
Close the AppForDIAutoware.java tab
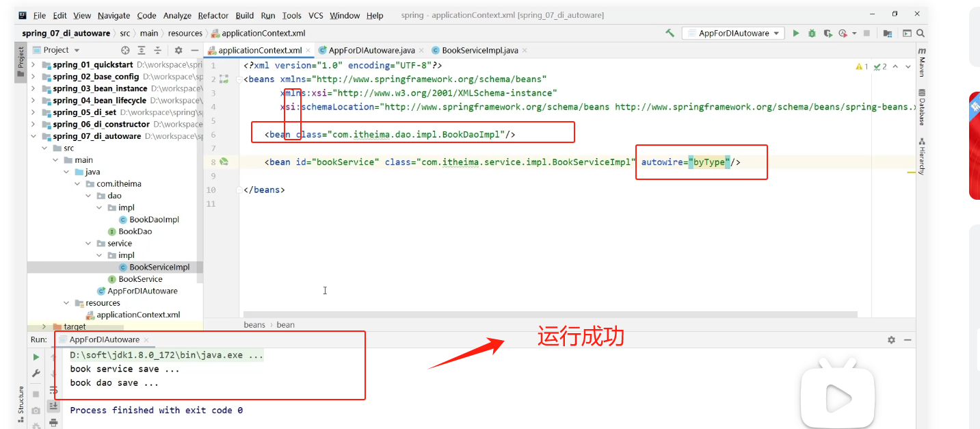421,51
